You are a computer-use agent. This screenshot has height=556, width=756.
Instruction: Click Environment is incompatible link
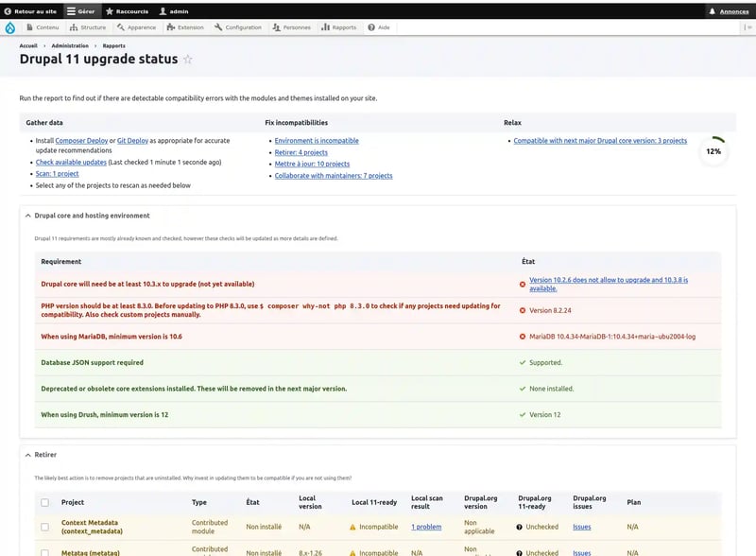(317, 141)
